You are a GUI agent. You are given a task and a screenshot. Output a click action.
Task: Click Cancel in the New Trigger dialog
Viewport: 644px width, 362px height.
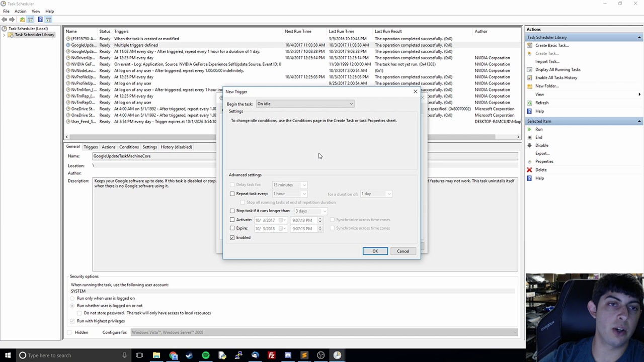tap(403, 251)
